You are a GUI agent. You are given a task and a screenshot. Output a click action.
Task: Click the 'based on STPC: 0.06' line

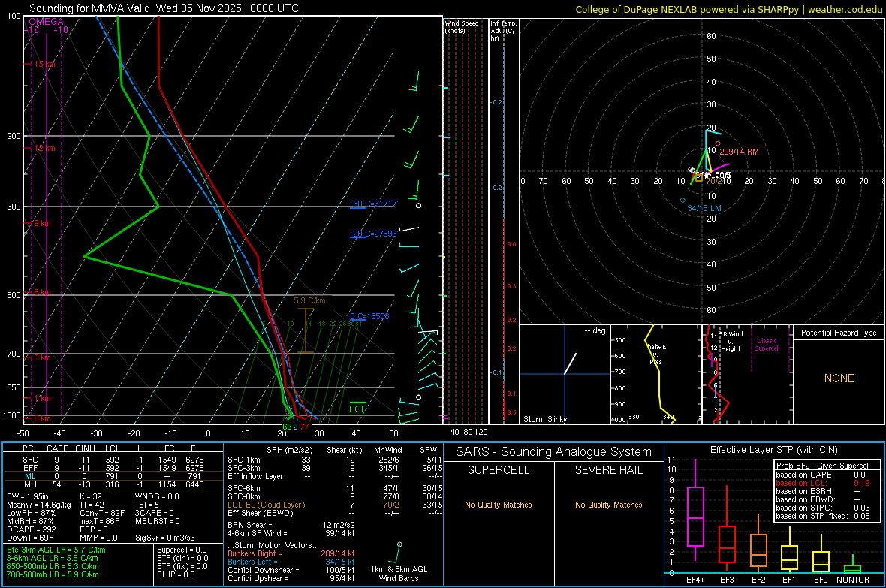tap(823, 508)
